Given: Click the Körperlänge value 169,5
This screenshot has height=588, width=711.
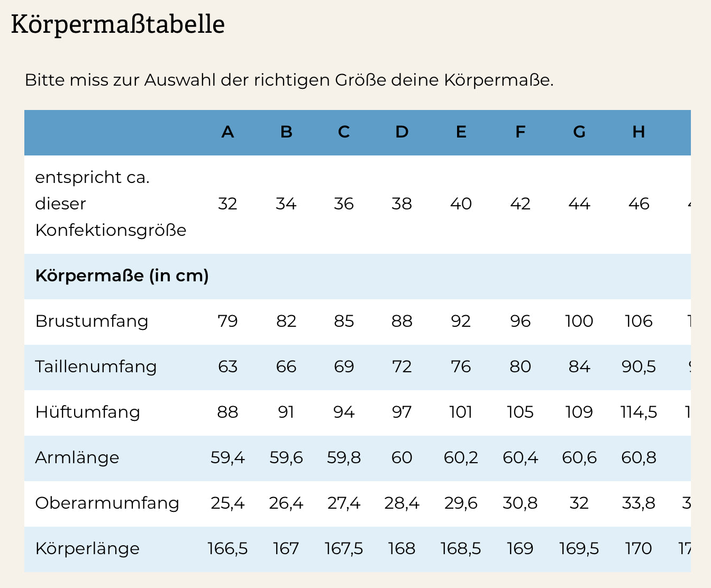Looking at the screenshot, I should click(x=579, y=549).
